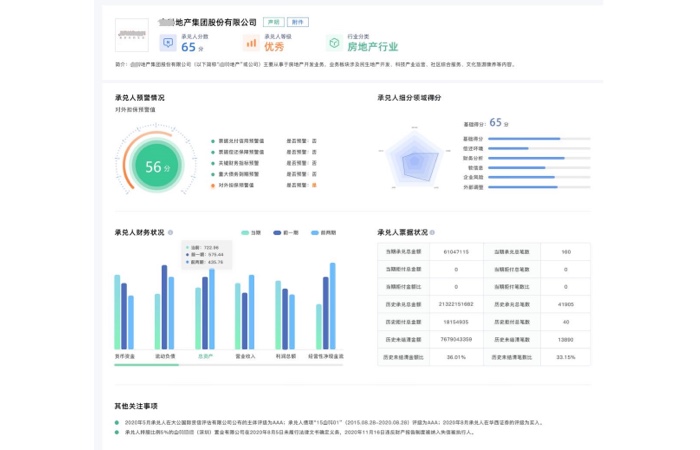
Task: Click the 经营性净现金流 bar group label
Action: pyautogui.click(x=326, y=356)
